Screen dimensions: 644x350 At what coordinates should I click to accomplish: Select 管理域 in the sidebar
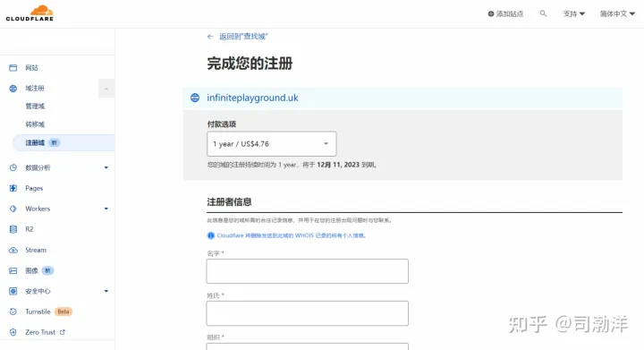(x=35, y=107)
